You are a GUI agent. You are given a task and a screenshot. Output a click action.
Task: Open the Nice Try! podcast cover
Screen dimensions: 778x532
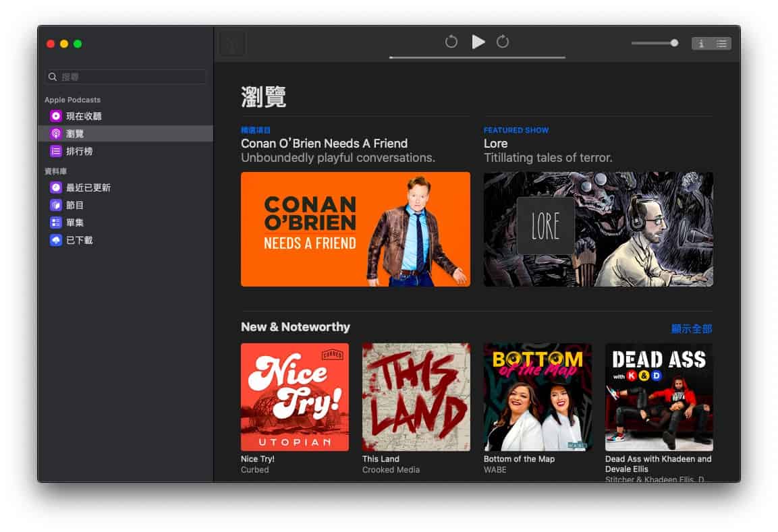coord(295,396)
